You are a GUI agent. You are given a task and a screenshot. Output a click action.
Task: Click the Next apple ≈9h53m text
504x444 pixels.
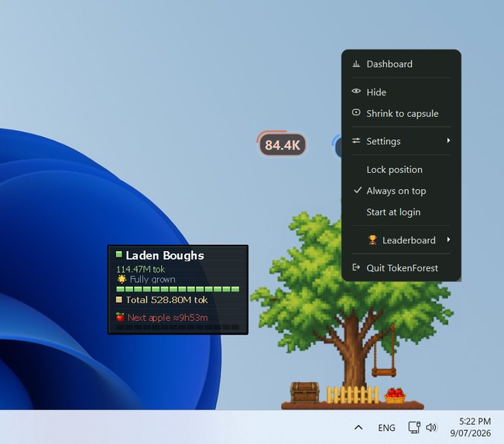168,318
